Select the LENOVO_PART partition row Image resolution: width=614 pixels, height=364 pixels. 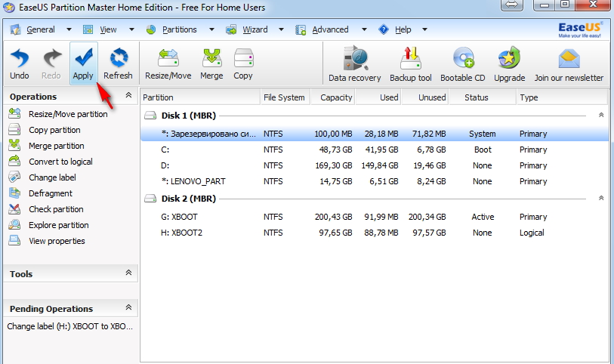[x=375, y=181]
